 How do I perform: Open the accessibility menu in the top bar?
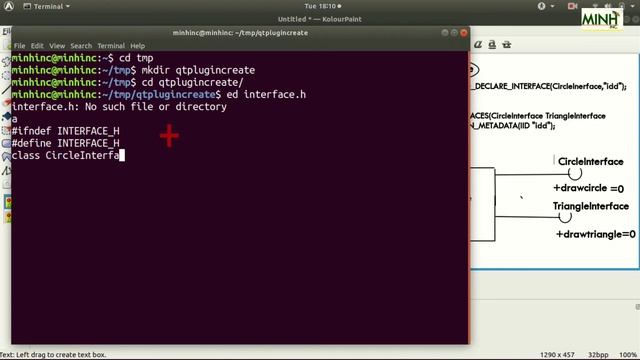click(x=545, y=6)
